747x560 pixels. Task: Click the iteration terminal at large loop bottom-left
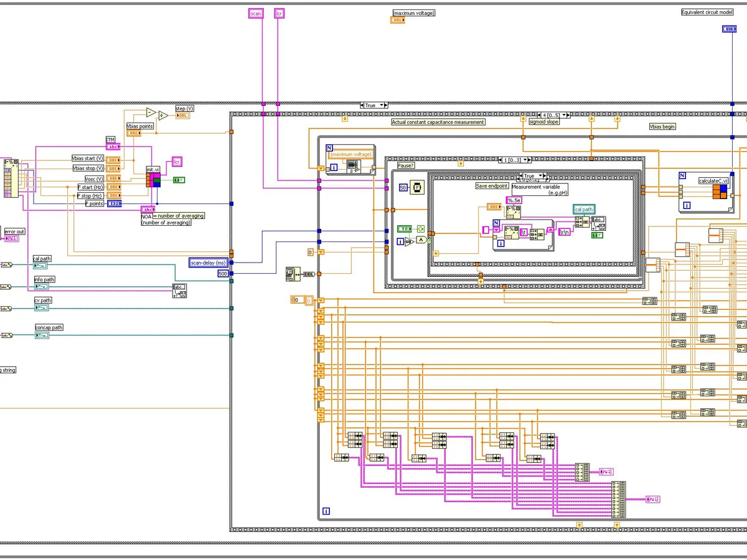pos(326,512)
